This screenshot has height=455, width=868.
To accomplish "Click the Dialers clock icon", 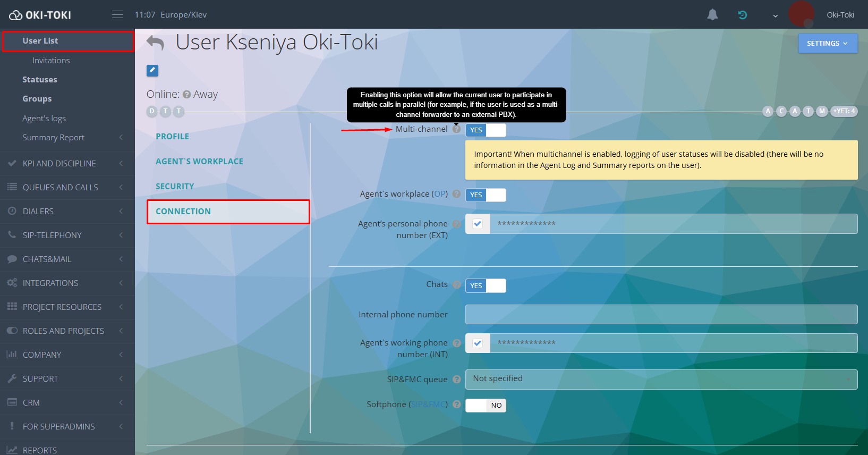I will tap(12, 211).
